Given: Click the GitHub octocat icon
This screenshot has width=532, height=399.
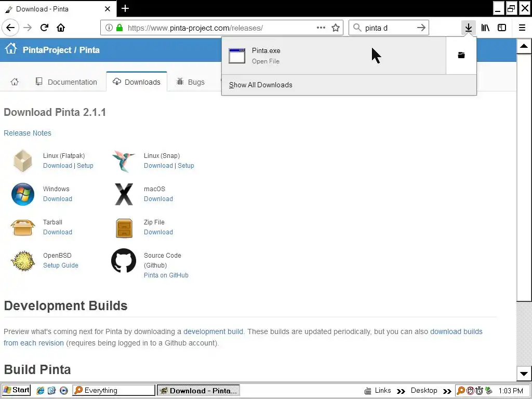Looking at the screenshot, I should (124, 261).
